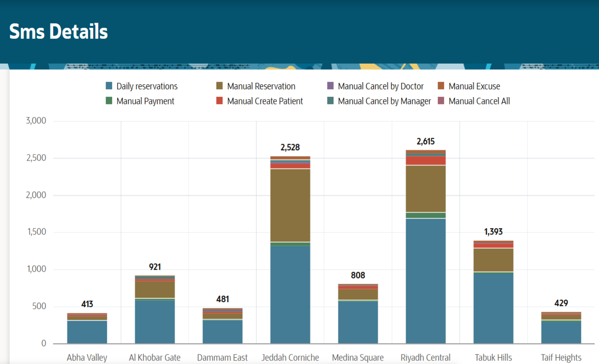Screen dimensions: 599x364
Task: Click the Manual Payment green legend swatch
Action: tap(109, 100)
